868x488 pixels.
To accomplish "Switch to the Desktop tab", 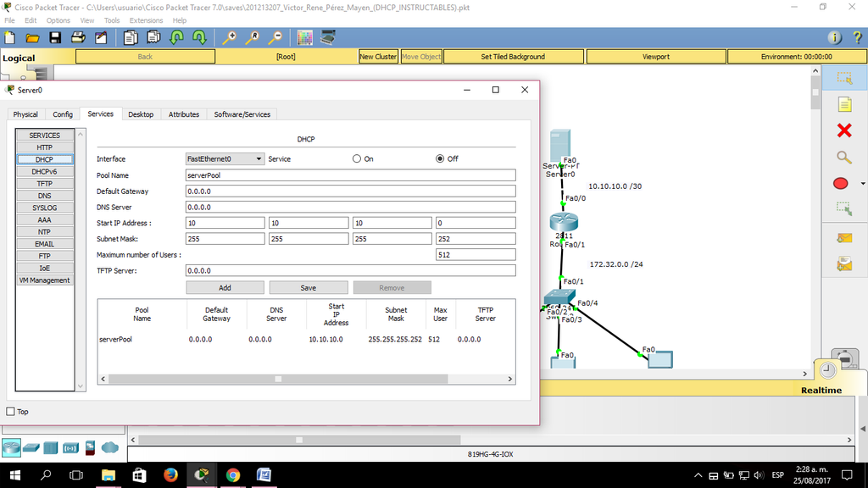I will (141, 114).
